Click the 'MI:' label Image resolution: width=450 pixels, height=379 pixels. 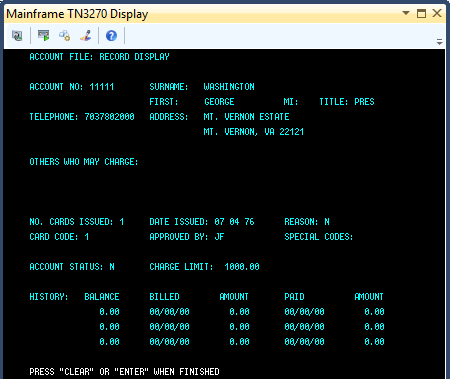291,102
